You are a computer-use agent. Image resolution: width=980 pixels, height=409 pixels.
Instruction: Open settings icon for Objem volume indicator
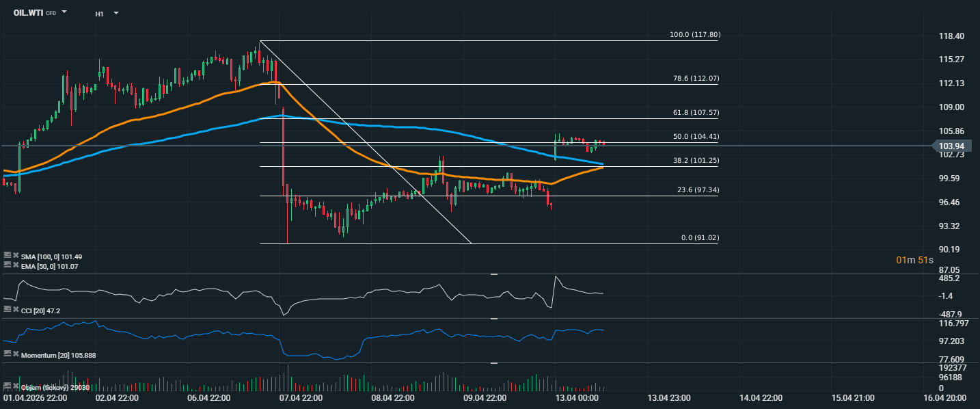pos(8,387)
